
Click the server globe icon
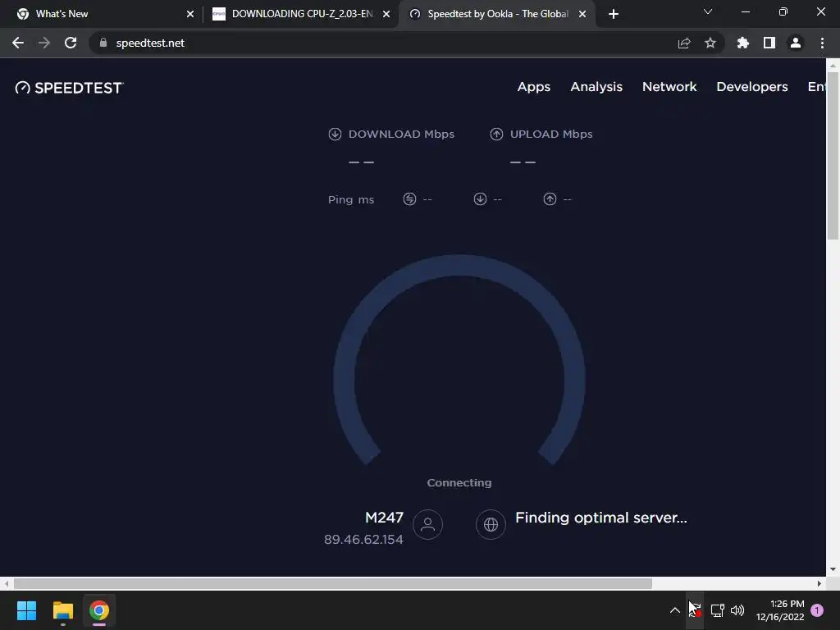coord(491,524)
